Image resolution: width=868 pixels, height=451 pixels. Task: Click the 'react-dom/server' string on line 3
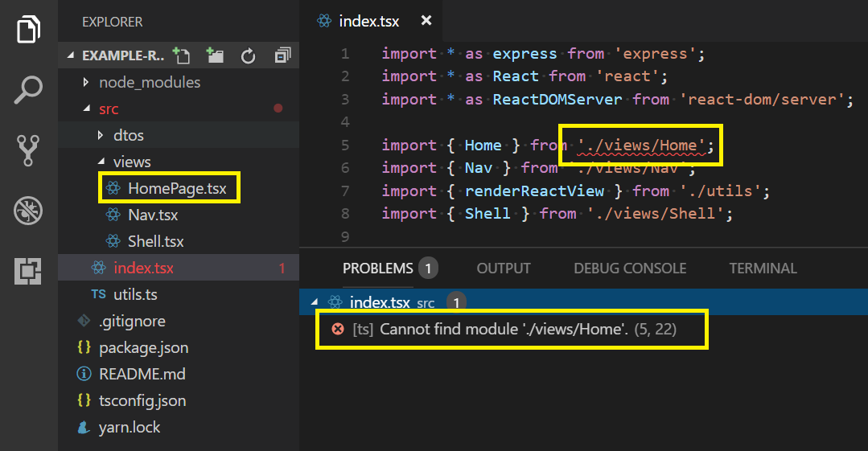[762, 100]
